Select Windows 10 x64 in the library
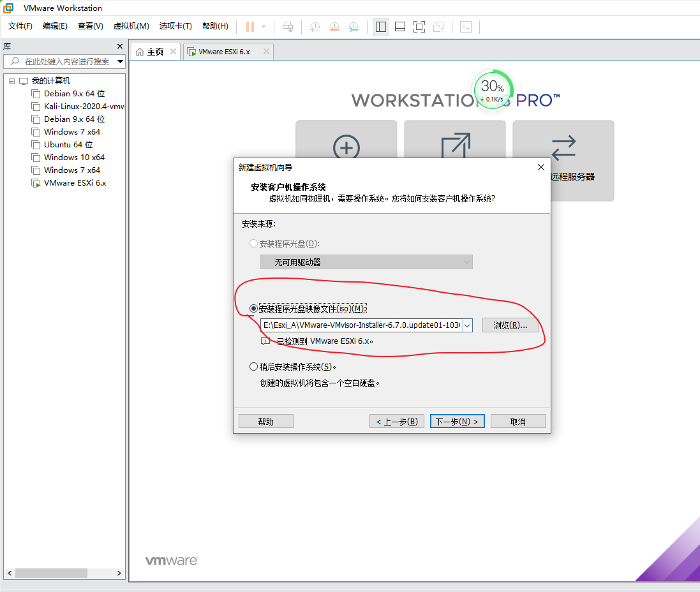 pyautogui.click(x=74, y=158)
